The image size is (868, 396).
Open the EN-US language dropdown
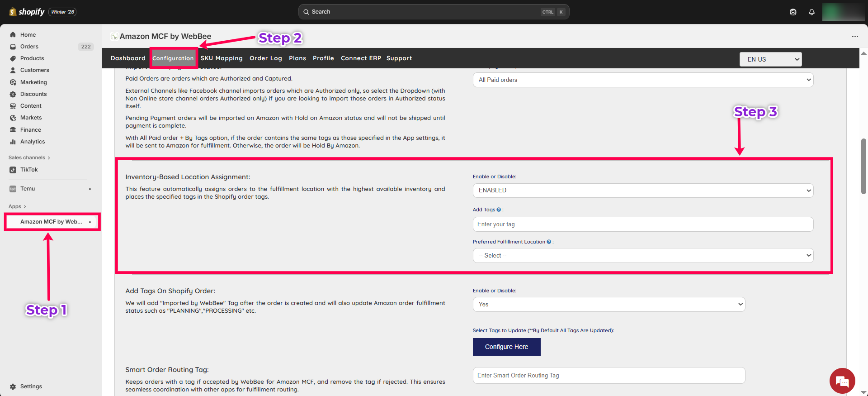click(x=770, y=59)
